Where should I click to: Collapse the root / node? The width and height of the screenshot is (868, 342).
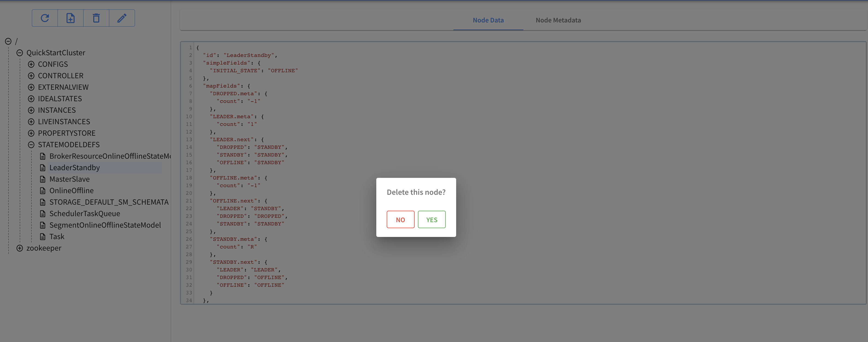point(8,42)
